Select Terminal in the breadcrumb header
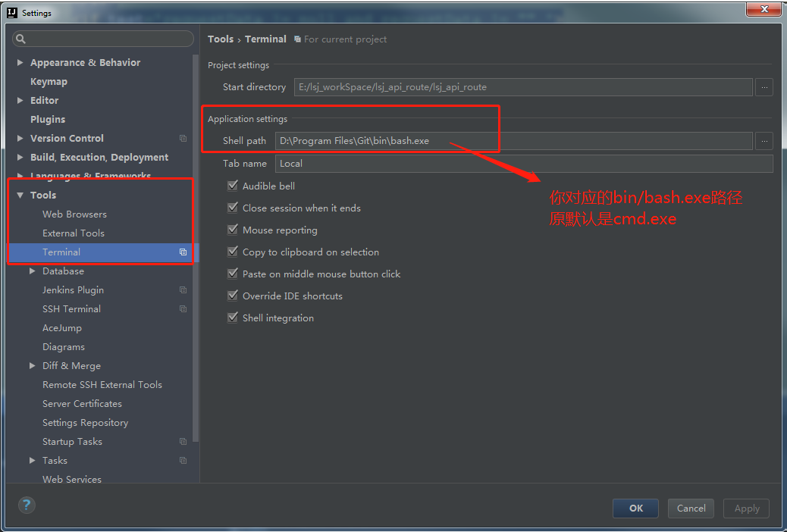The image size is (787, 532). [266, 39]
